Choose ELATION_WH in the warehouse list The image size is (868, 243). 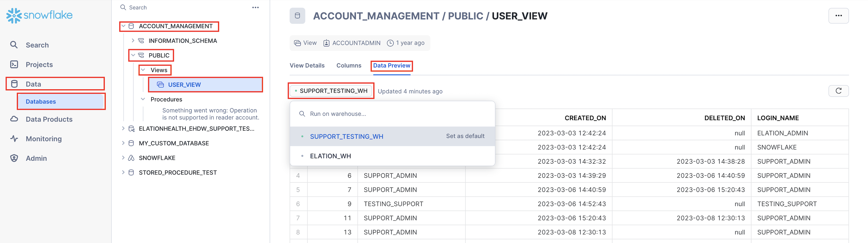coord(392,156)
